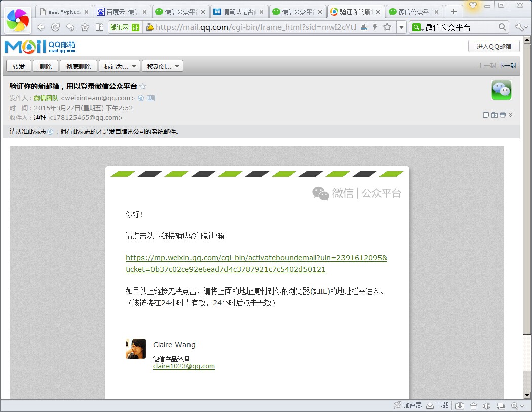
Task: Click the memo note icon in header
Action: 486,115
